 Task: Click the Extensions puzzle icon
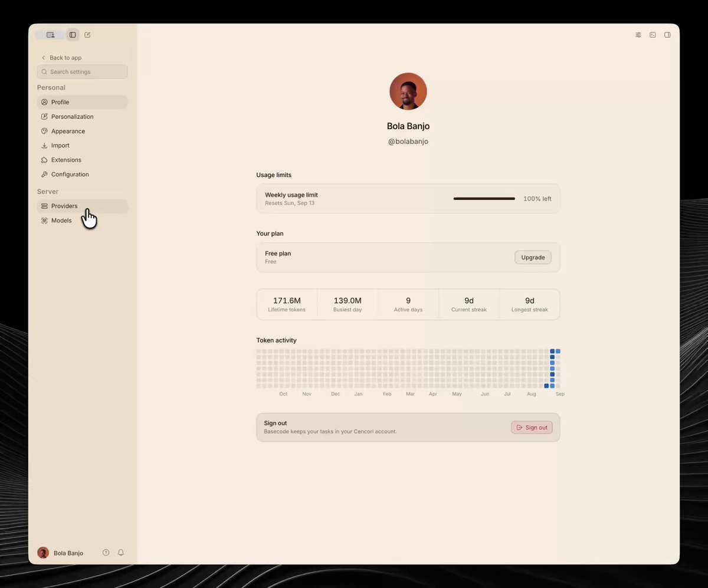(x=44, y=160)
